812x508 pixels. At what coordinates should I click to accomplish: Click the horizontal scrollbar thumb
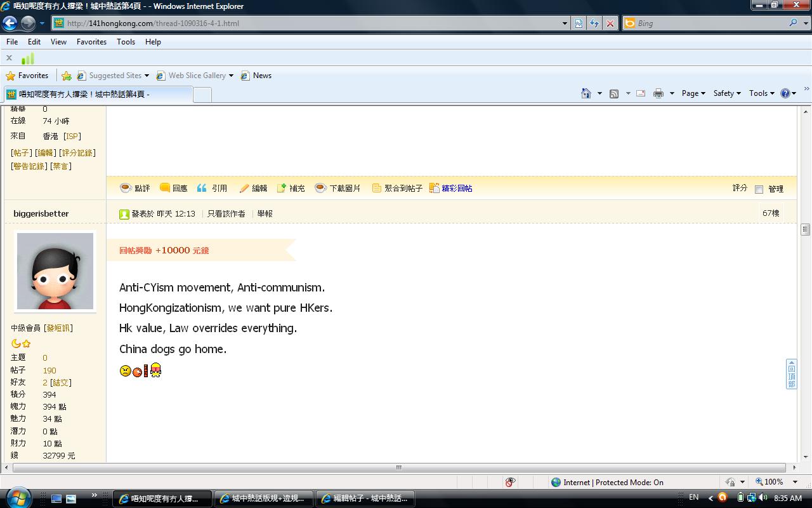[x=398, y=467]
